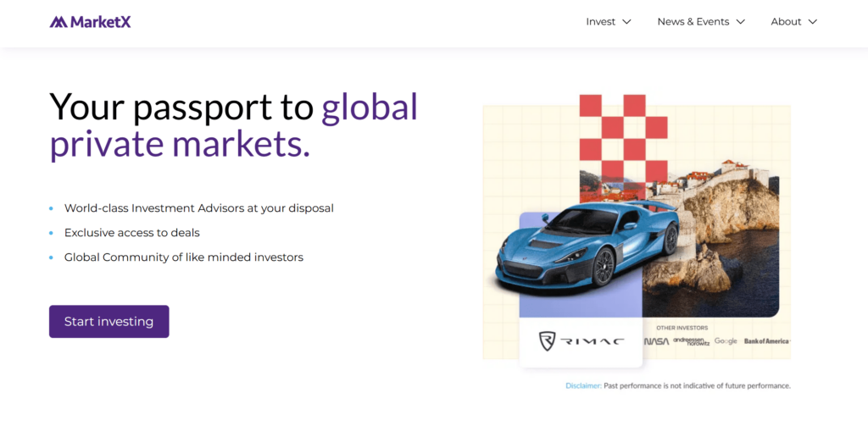Click the headline 'global private markets.' text
Screen dimensions: 868x448
[x=234, y=125]
